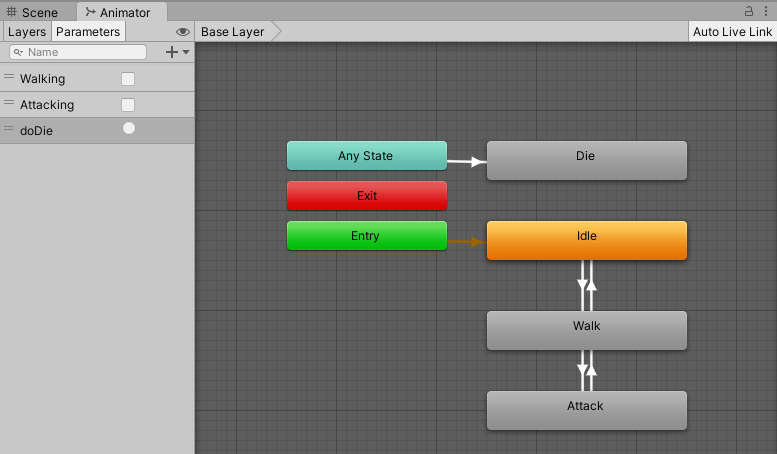Screen dimensions: 777x454
Task: Click the Base Layer breadcrumb
Action: (232, 32)
